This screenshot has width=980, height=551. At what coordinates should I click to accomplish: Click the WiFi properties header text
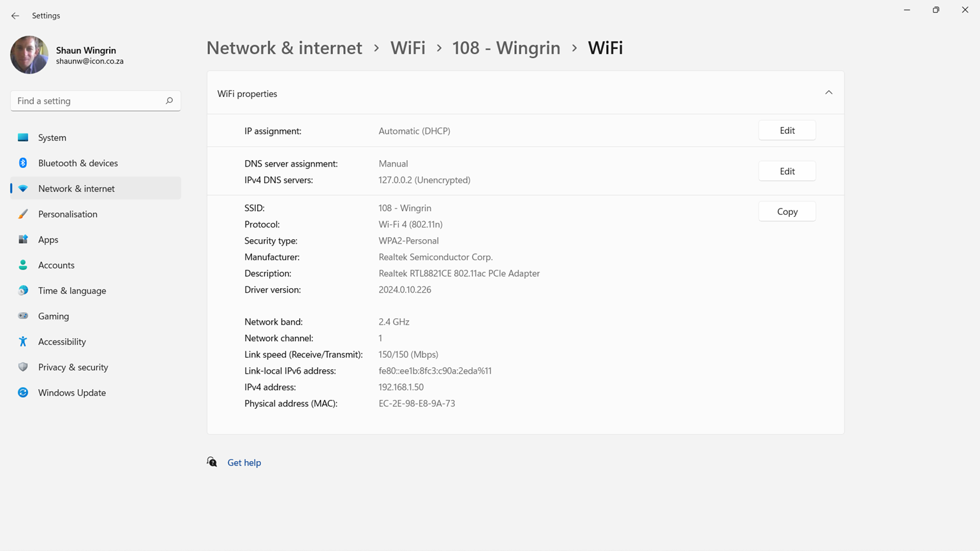[x=248, y=94]
